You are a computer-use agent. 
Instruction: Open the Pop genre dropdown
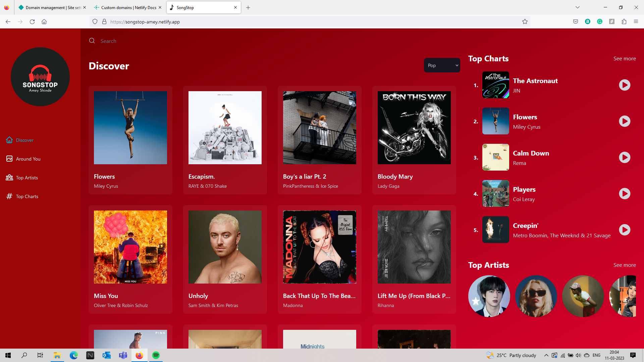pyautogui.click(x=442, y=65)
